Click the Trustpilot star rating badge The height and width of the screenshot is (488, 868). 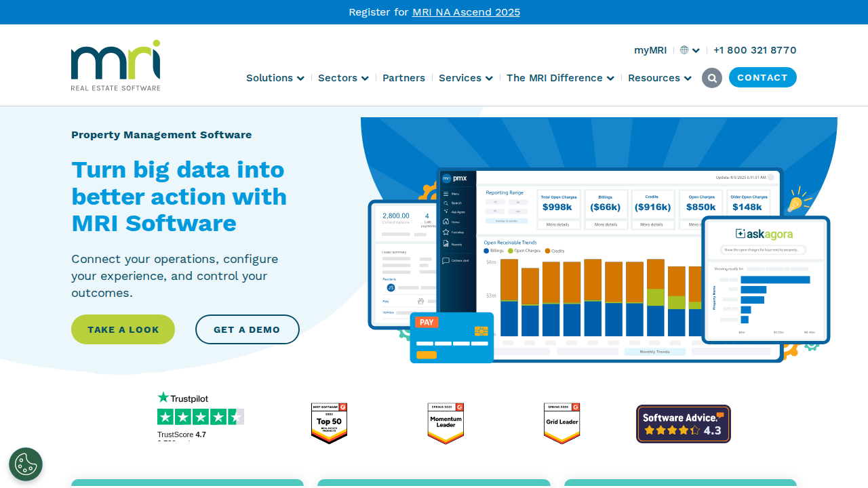(201, 417)
